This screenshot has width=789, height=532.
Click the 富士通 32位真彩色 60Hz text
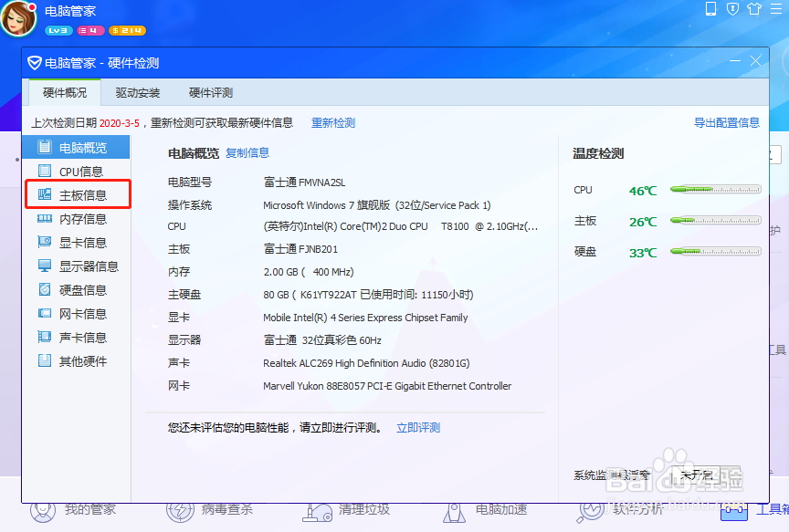[322, 340]
